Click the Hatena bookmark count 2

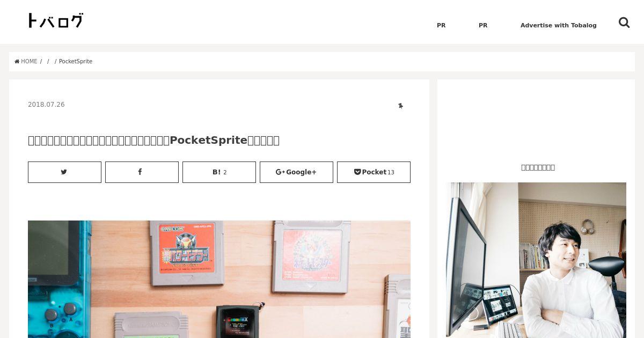pyautogui.click(x=225, y=172)
